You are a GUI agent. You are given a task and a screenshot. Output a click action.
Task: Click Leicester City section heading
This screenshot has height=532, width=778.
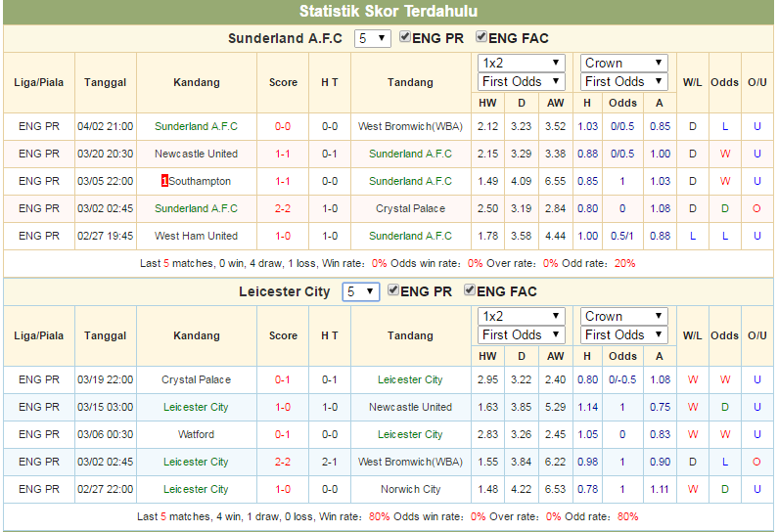point(285,291)
